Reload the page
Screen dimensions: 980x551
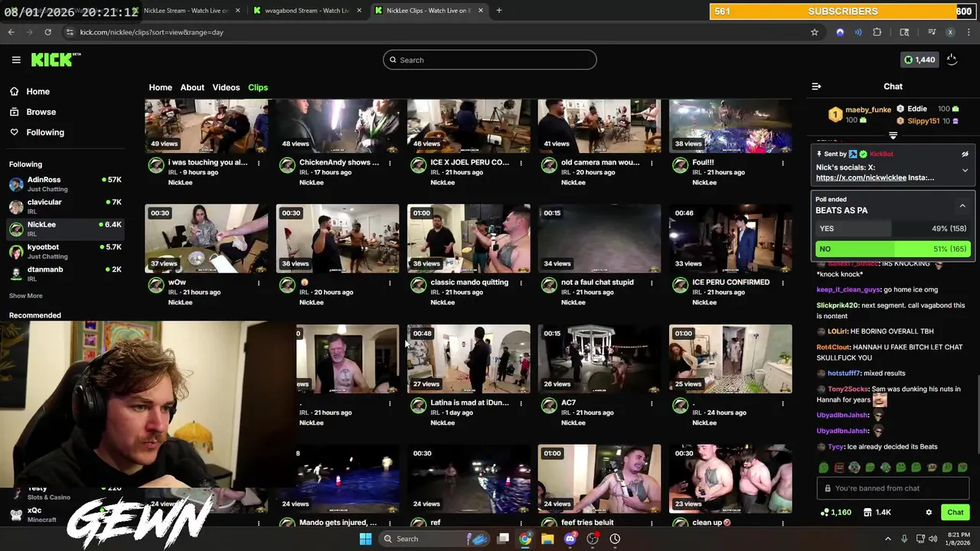click(x=47, y=32)
